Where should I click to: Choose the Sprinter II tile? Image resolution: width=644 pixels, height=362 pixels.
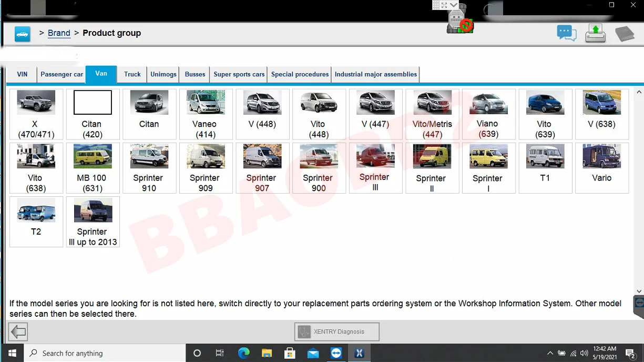[432, 168]
